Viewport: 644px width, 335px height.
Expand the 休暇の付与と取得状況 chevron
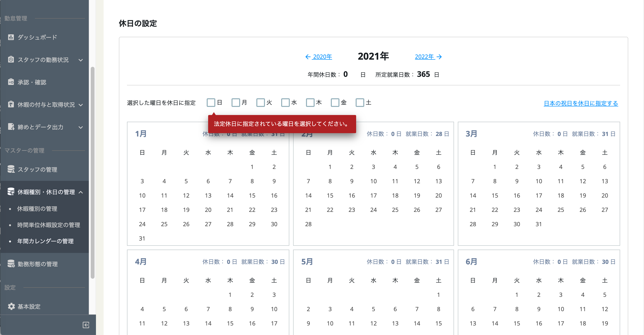(x=80, y=105)
